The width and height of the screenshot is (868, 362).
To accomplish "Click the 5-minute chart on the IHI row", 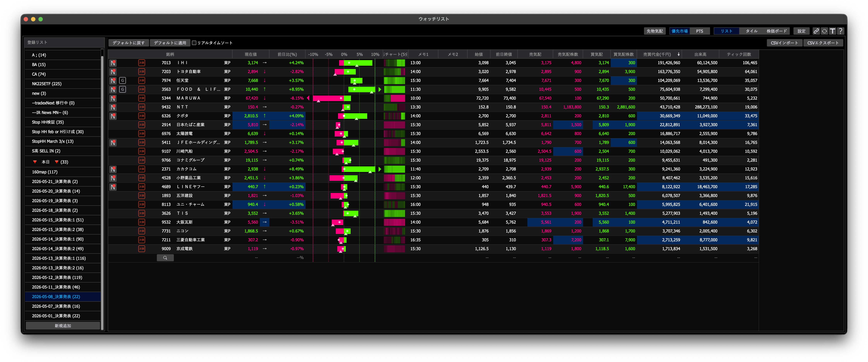I will point(394,63).
